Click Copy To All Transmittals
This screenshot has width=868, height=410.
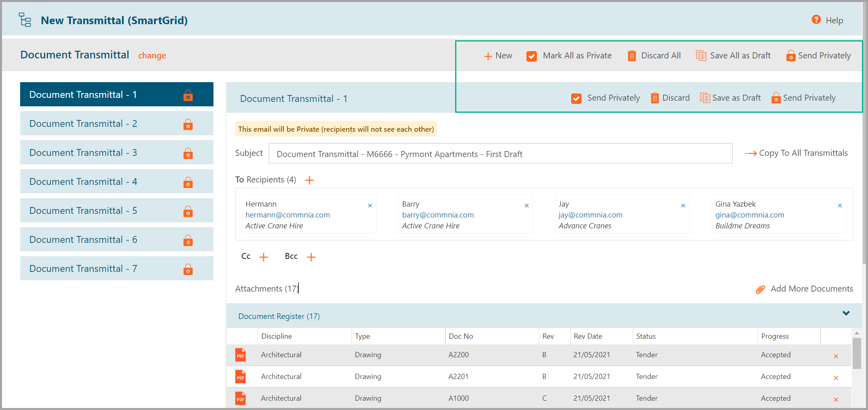796,153
